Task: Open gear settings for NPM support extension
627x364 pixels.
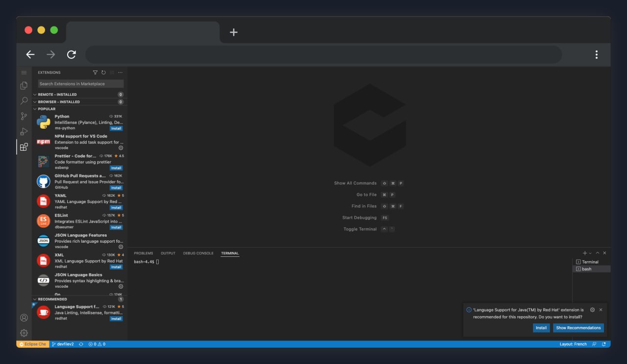Action: coord(121,148)
